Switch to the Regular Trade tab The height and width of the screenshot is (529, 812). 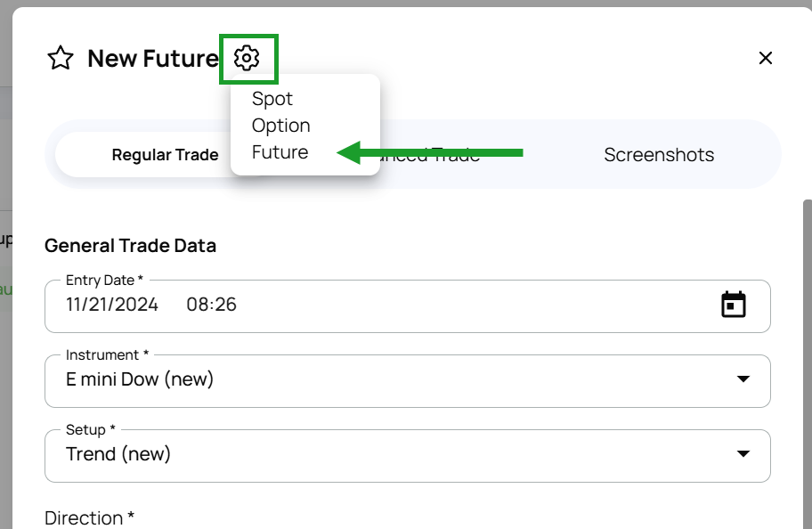[165, 155]
